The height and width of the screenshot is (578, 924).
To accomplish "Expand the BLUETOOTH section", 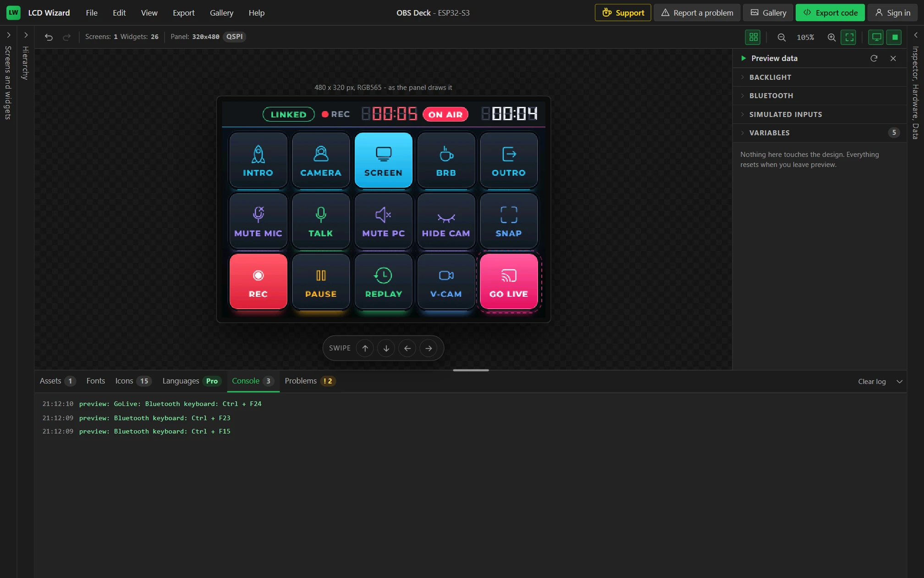I will (x=819, y=95).
